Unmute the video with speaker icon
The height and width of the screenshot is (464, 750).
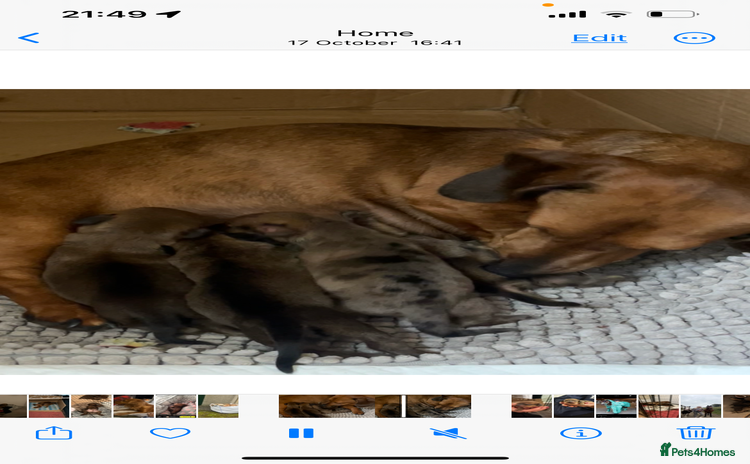tap(448, 433)
